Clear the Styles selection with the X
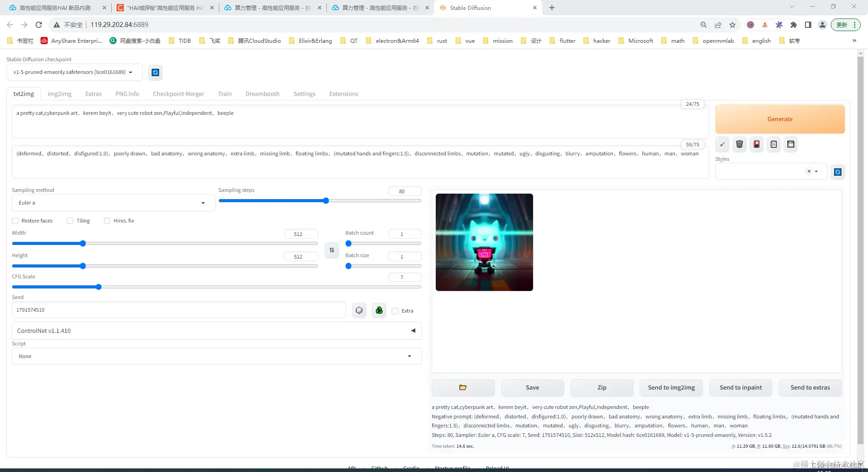 (x=809, y=171)
